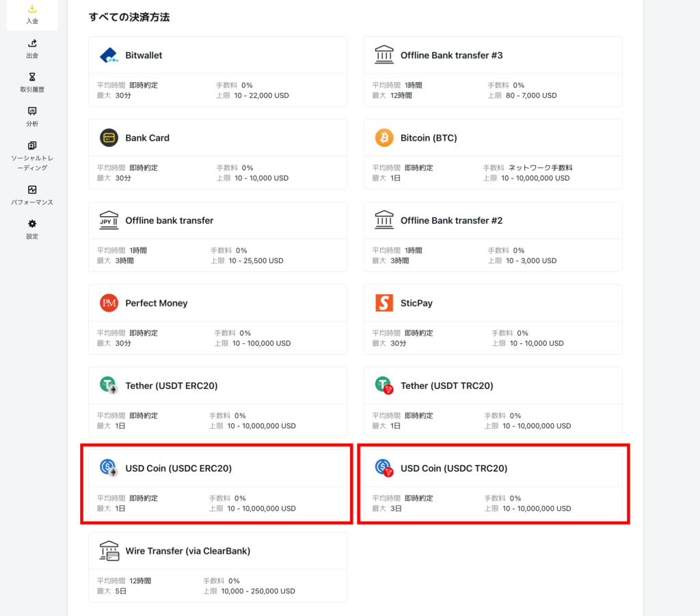Screen dimensions: 700x616
Task: Click the すべての決済方法 heading
Action: 129,17
